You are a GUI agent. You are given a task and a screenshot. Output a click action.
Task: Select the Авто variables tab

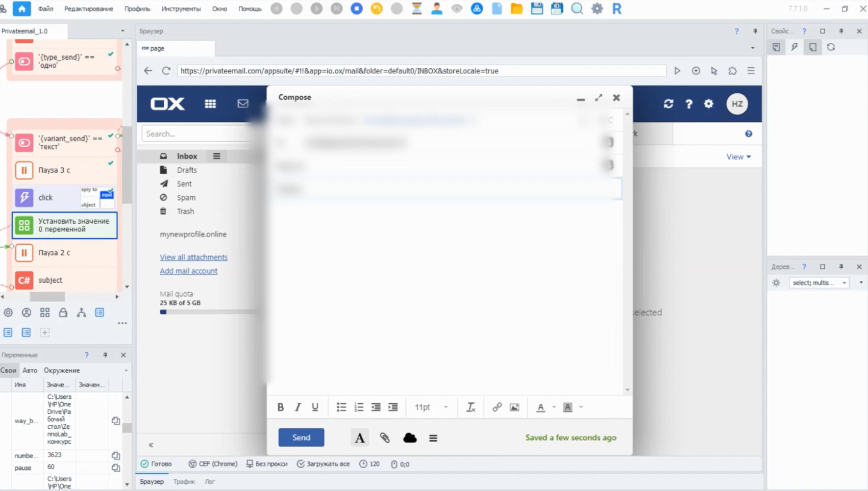click(30, 370)
